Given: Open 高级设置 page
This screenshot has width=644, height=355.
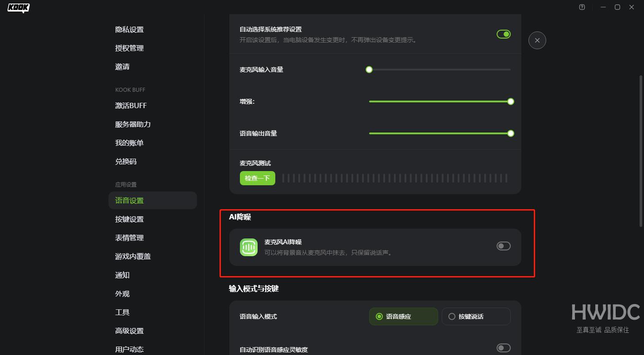Looking at the screenshot, I should coord(153,331).
